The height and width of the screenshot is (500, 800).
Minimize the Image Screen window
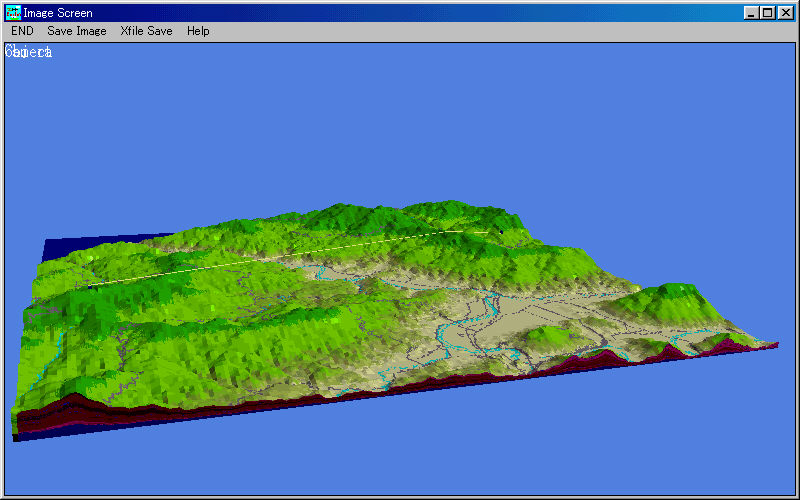[x=751, y=13]
